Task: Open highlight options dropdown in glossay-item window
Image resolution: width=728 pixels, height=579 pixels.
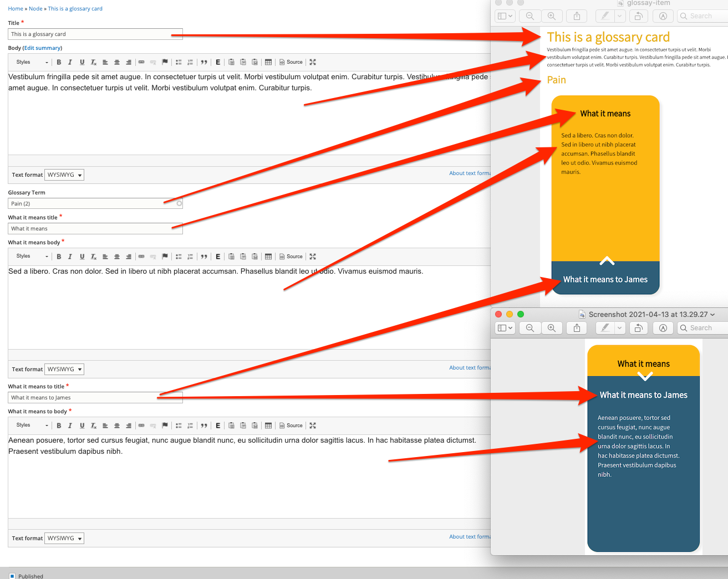Action: click(620, 16)
